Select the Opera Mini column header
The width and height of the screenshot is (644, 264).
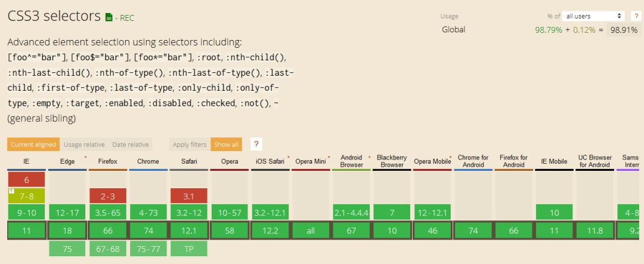point(311,162)
